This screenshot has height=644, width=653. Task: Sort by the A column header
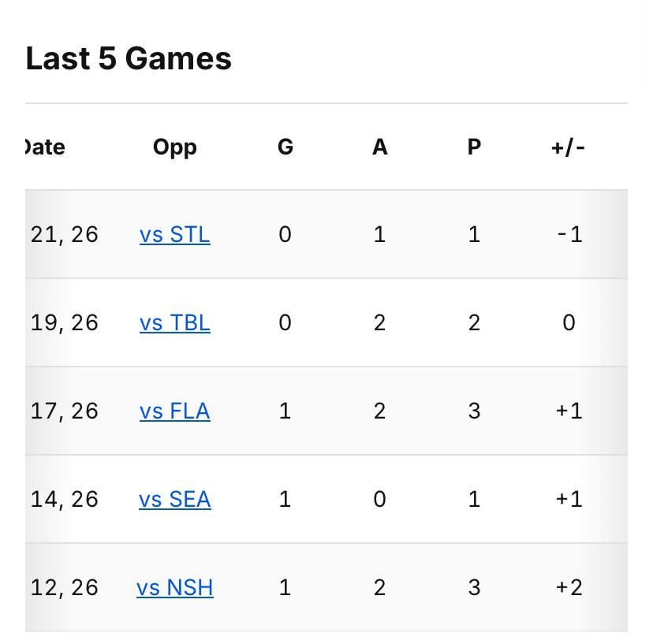379,147
